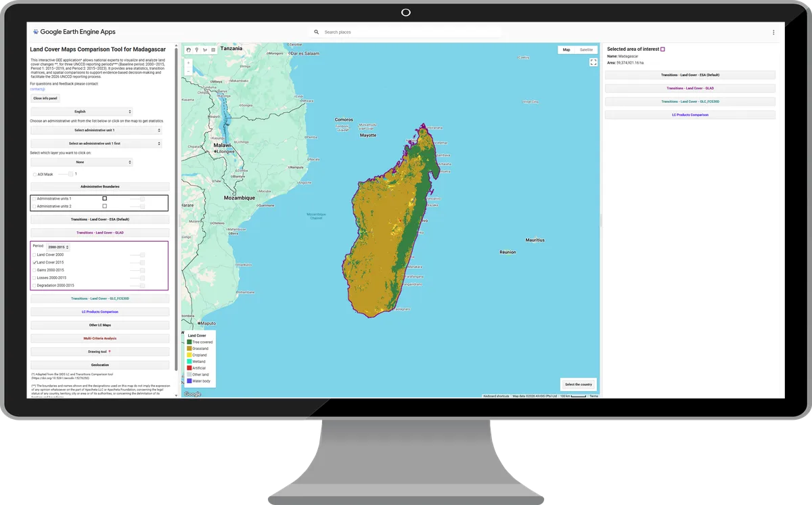812x505 pixels.
Task: Click the Geolocation button
Action: coord(100,365)
